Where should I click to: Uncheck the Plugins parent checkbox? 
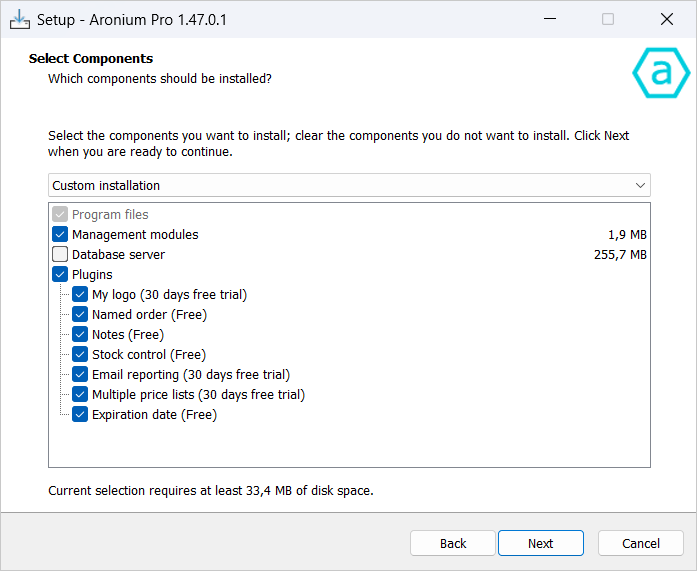pyautogui.click(x=60, y=275)
